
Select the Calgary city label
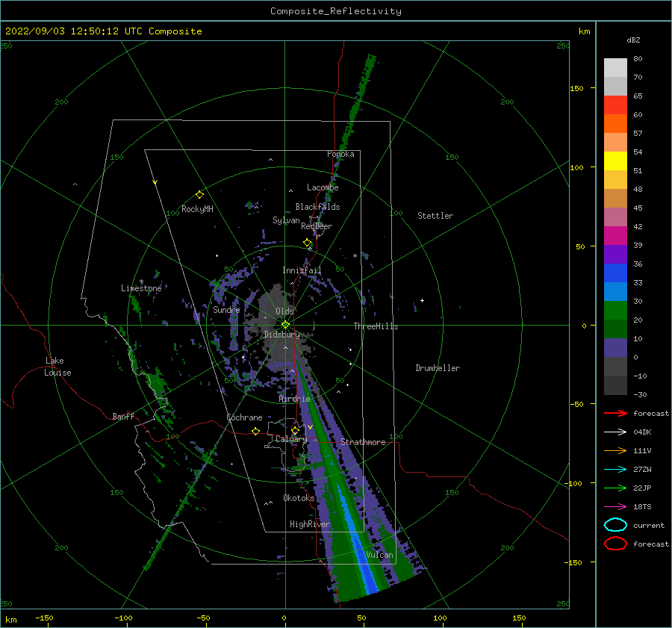(x=291, y=439)
